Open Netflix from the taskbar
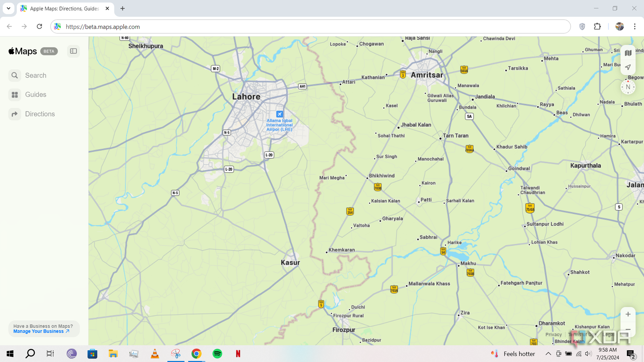 coord(238,354)
